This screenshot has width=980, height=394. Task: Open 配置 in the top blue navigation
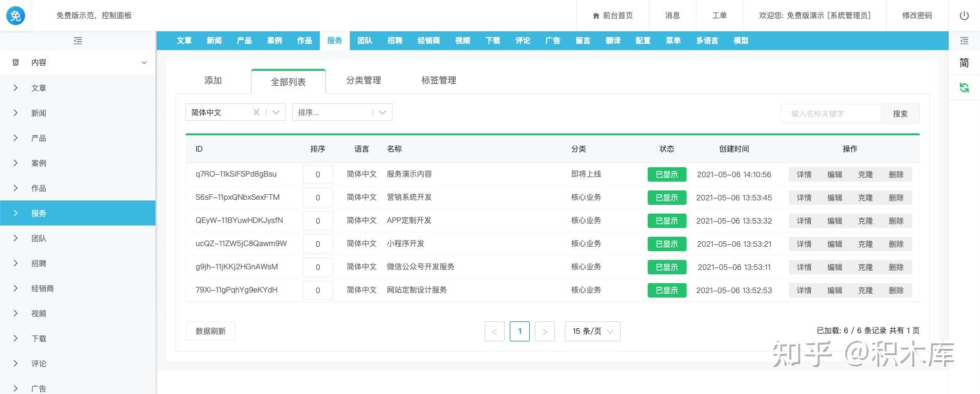click(x=643, y=41)
